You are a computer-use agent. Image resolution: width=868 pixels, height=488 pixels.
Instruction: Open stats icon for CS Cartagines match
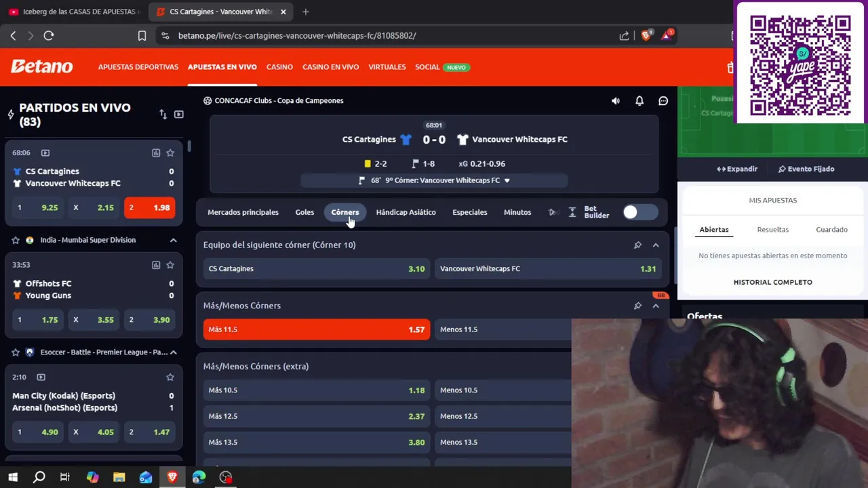[156, 153]
